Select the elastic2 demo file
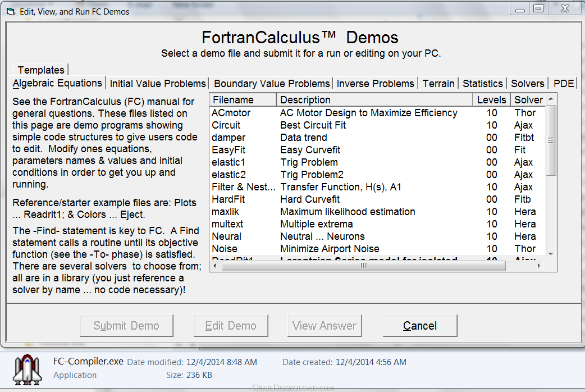Viewport: 585px width, 392px height. coord(228,174)
